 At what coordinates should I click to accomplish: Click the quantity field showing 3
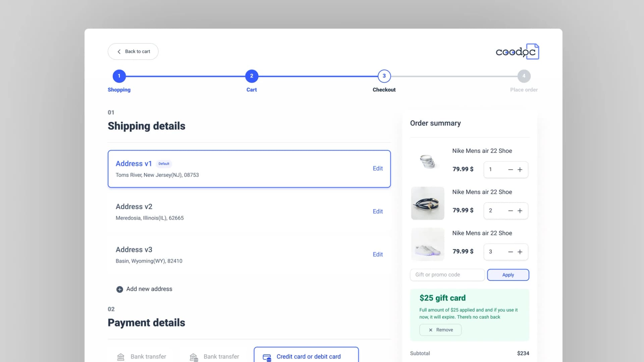[x=506, y=252]
